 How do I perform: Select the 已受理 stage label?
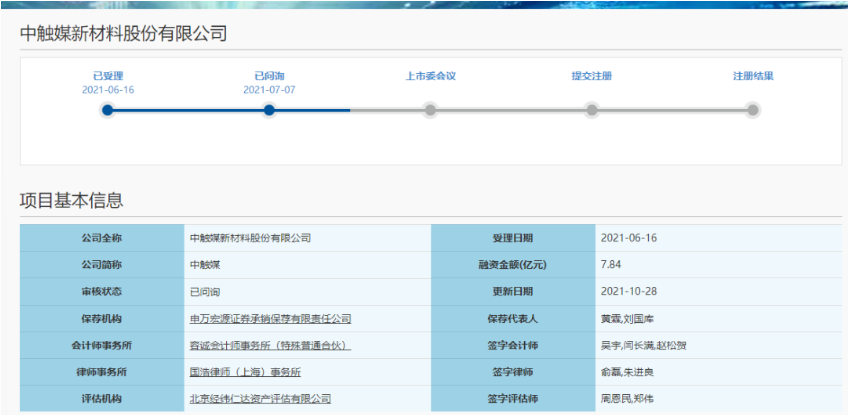(x=108, y=76)
